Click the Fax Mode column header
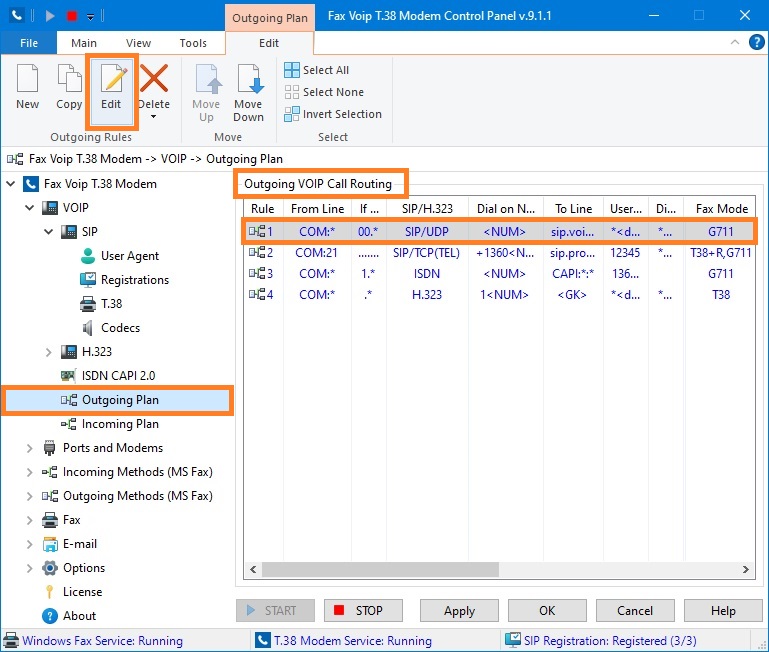The image size is (769, 652). tap(721, 209)
